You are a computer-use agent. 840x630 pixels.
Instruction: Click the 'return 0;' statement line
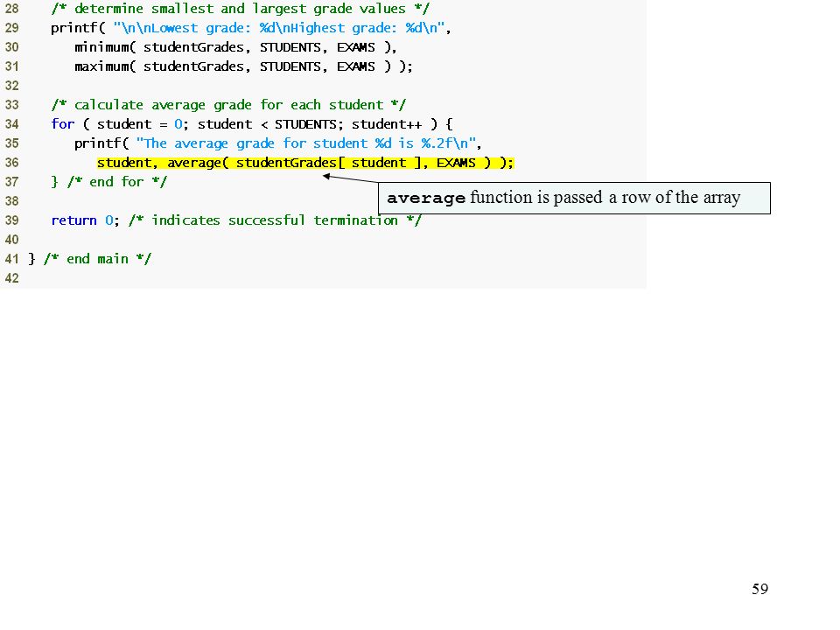(x=236, y=220)
